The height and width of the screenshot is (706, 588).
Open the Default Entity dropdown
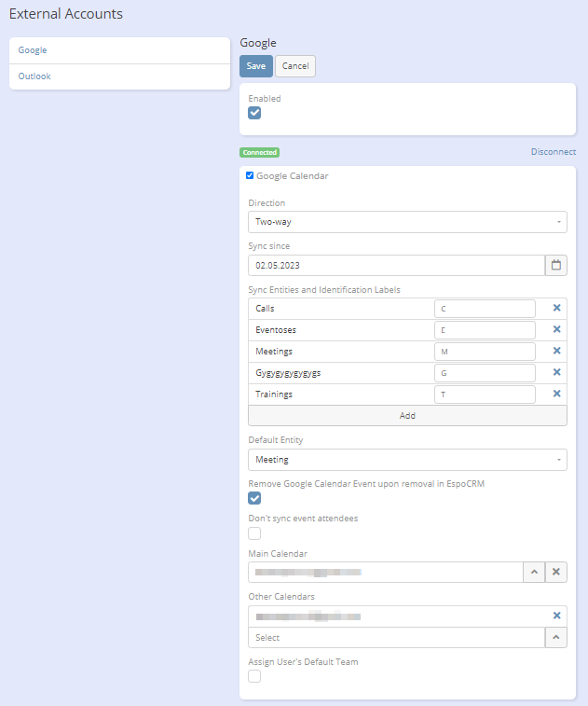407,460
